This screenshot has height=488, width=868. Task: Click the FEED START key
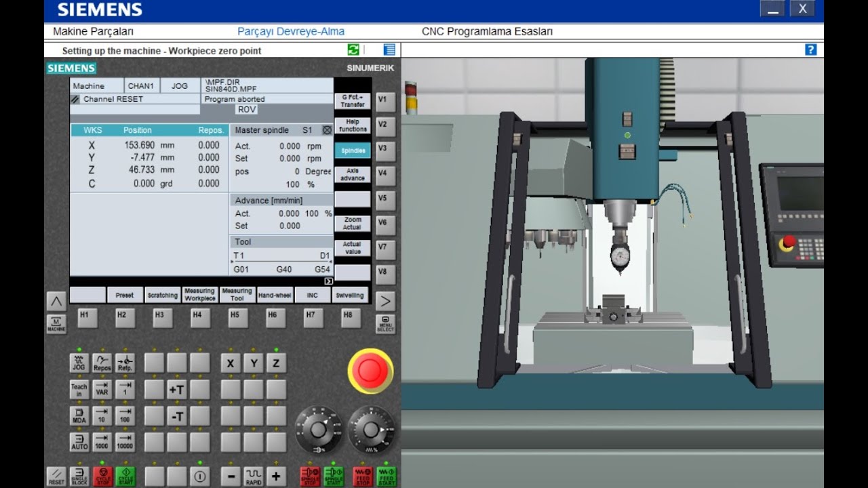(386, 476)
